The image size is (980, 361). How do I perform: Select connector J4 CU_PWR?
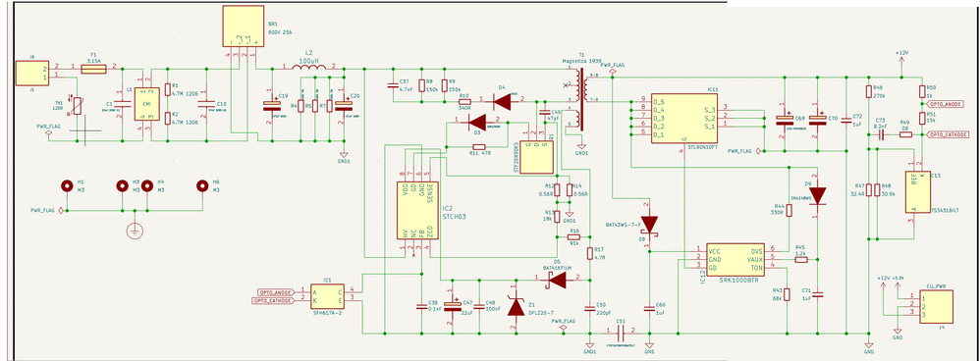936,306
